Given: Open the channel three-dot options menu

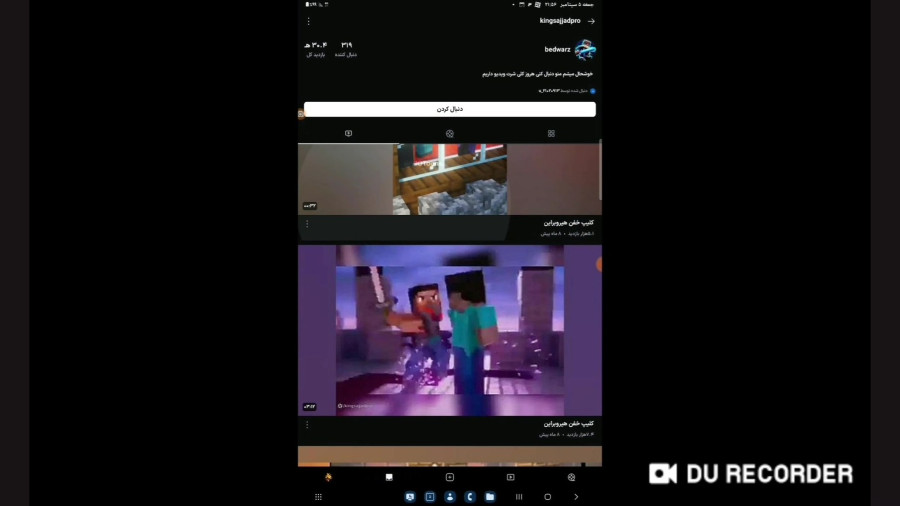Looking at the screenshot, I should pos(309,21).
